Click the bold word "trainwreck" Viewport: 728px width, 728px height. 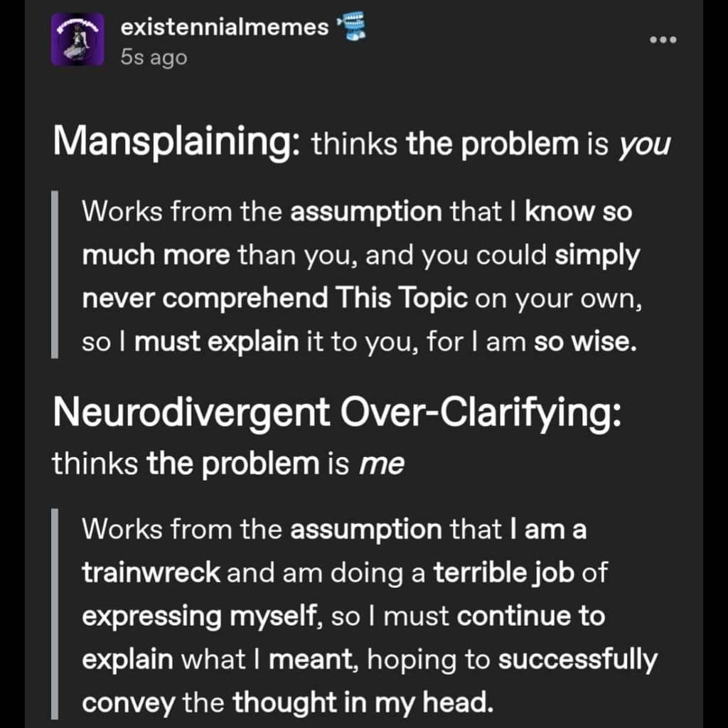(151, 573)
